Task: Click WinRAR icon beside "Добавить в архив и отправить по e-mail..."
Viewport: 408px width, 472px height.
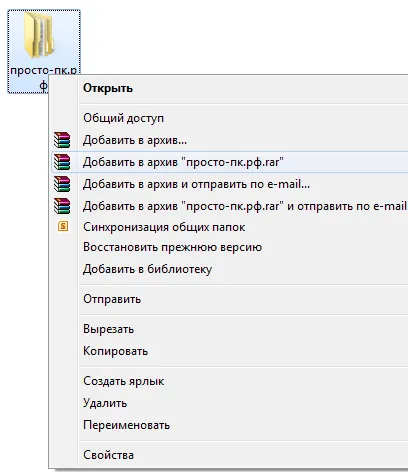Action: pyautogui.click(x=62, y=184)
